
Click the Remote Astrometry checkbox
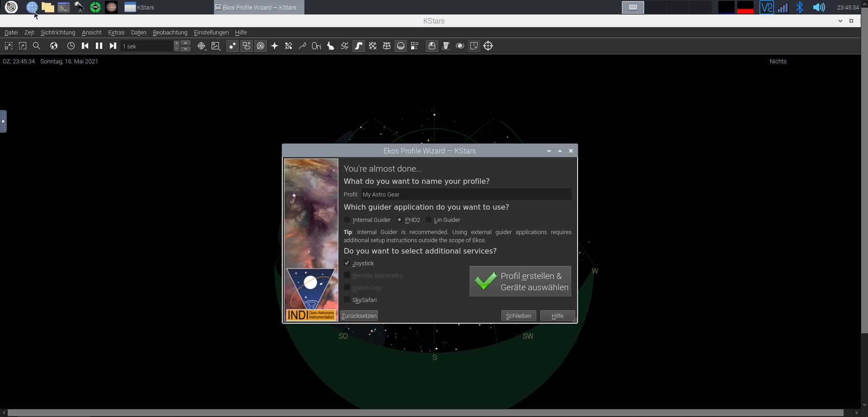(x=347, y=275)
